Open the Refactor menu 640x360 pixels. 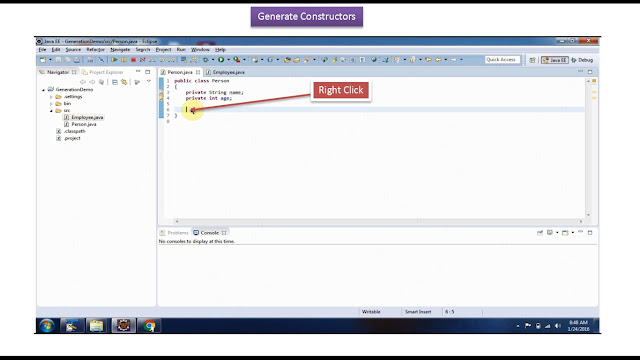96,49
